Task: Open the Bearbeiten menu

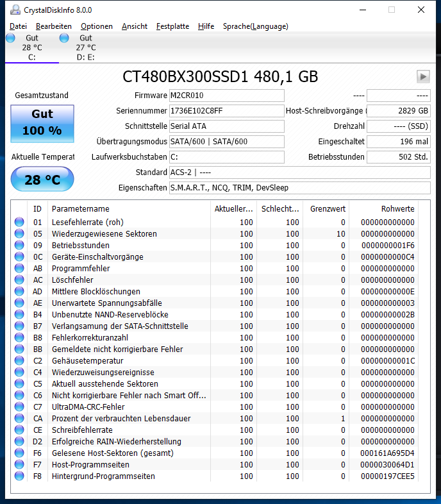Action: (x=54, y=26)
